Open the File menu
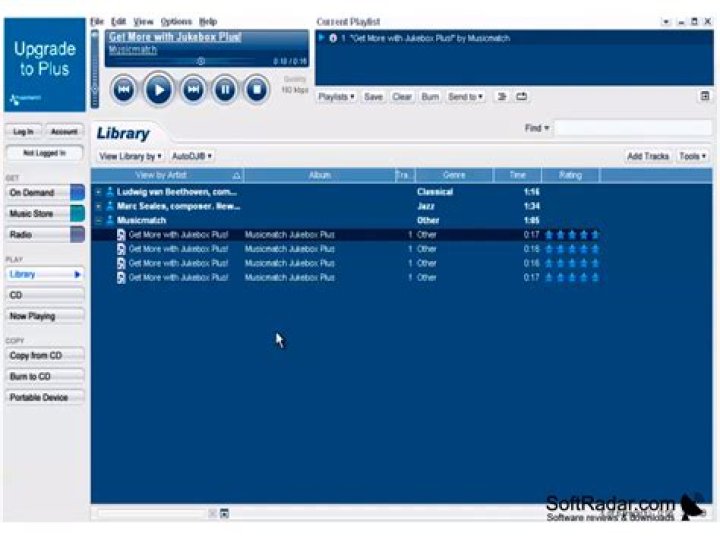The image size is (720, 539). coord(96,22)
